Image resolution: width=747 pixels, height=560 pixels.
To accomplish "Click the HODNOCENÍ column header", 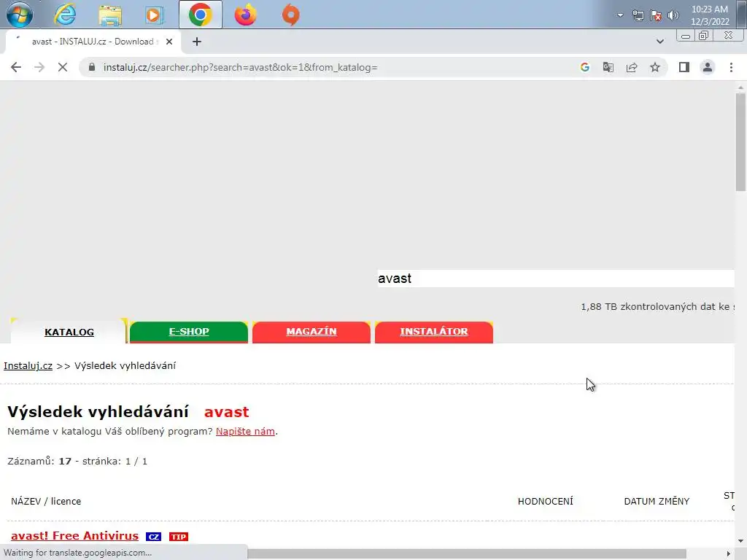I will [x=545, y=501].
